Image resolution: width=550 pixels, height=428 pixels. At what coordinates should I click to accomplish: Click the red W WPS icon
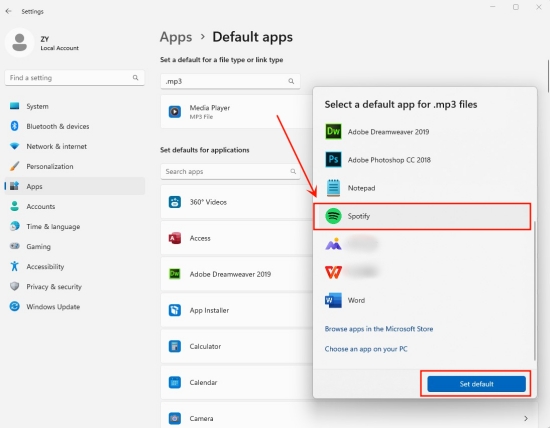tap(333, 272)
